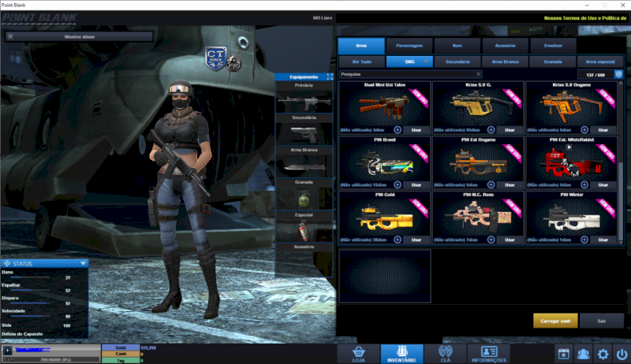The width and height of the screenshot is (631, 364).
Task: Expand the Missões ativas panel
Action: [x=10, y=36]
